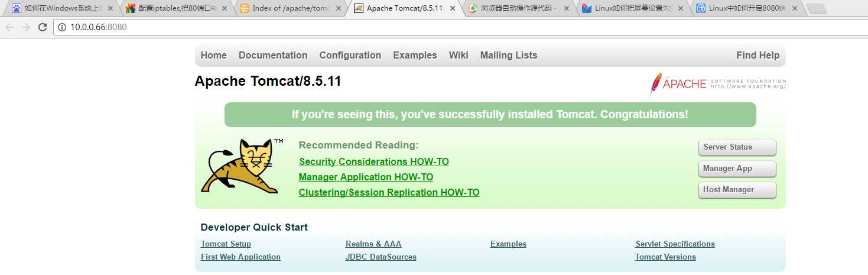The width and height of the screenshot is (868, 275).
Task: Open the Tomcat Versions link
Action: click(665, 257)
